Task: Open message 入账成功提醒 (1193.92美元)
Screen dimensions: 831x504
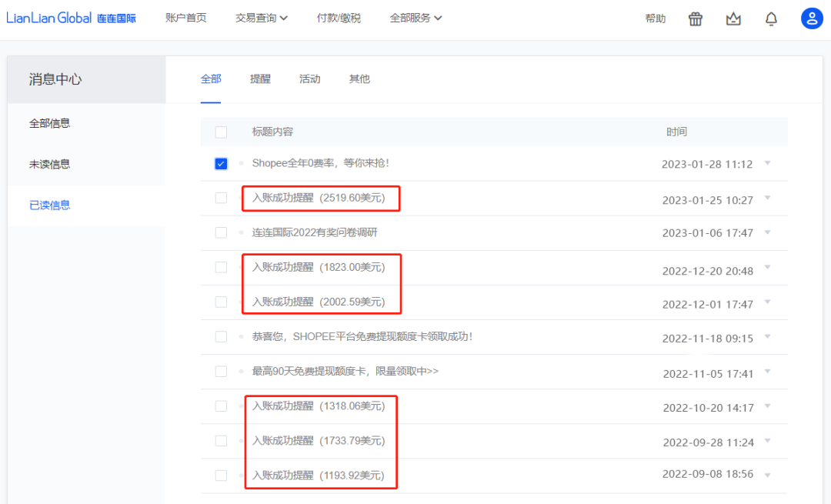Action: [319, 476]
